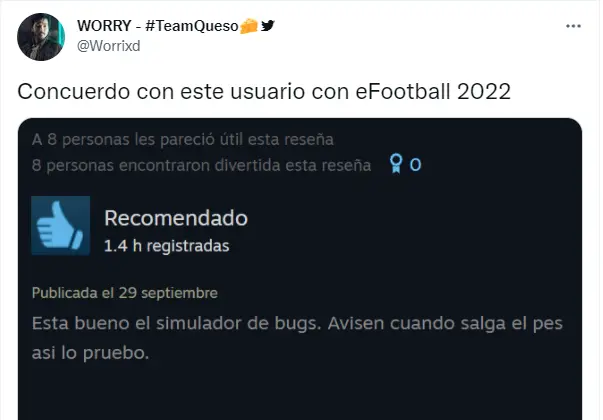
Task: Open the tweet's three-dot more options menu
Action: point(573,26)
